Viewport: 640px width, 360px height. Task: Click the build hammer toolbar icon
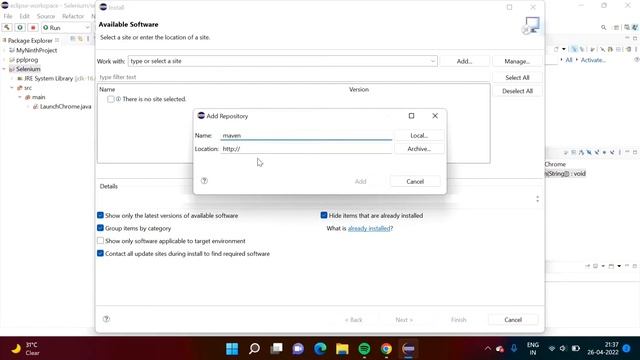(7, 28)
